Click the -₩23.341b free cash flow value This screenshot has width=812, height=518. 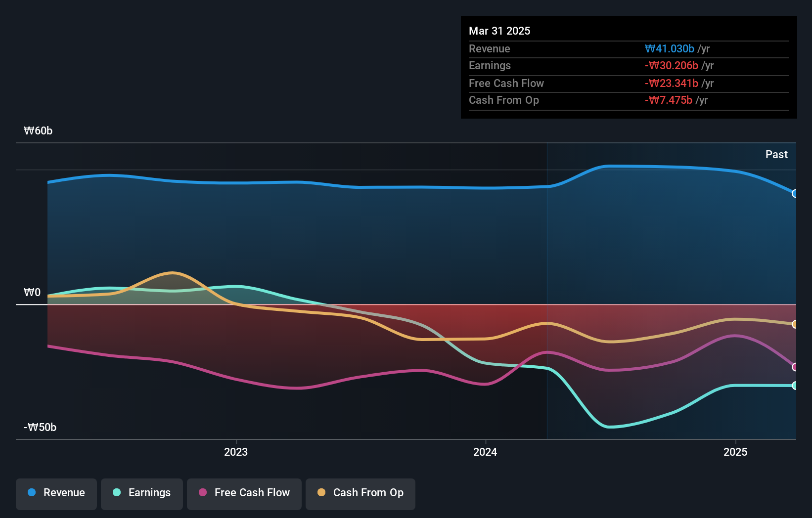[x=672, y=83]
